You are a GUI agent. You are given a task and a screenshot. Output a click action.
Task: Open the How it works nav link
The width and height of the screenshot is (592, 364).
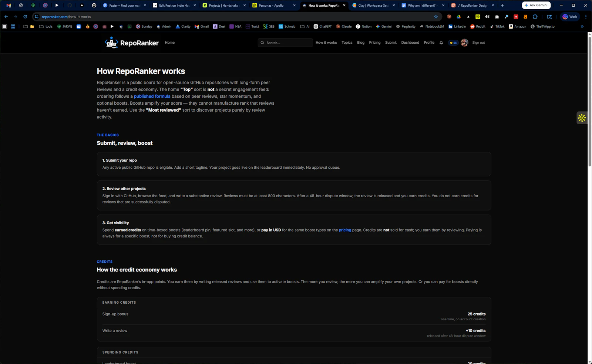[326, 43]
